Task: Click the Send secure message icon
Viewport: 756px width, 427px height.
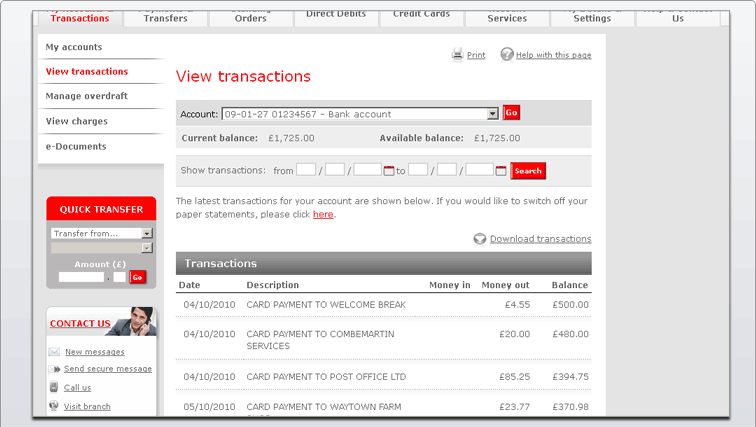Action: click(x=55, y=369)
